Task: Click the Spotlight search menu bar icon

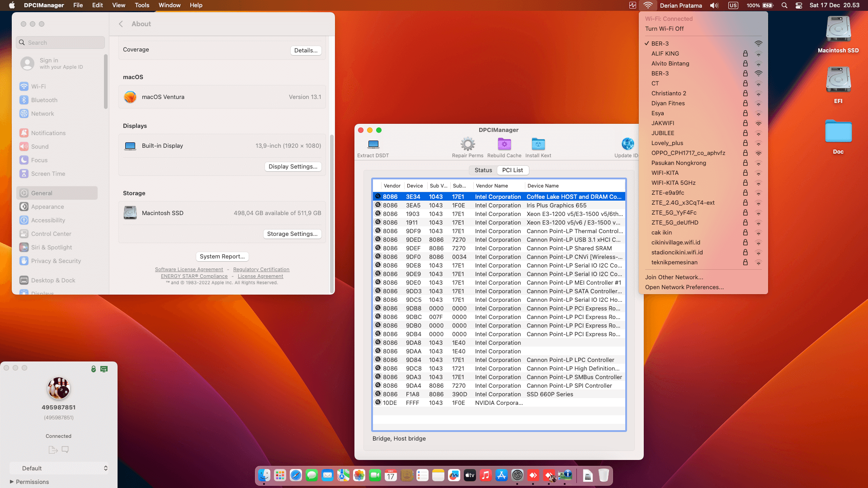Action: click(784, 5)
